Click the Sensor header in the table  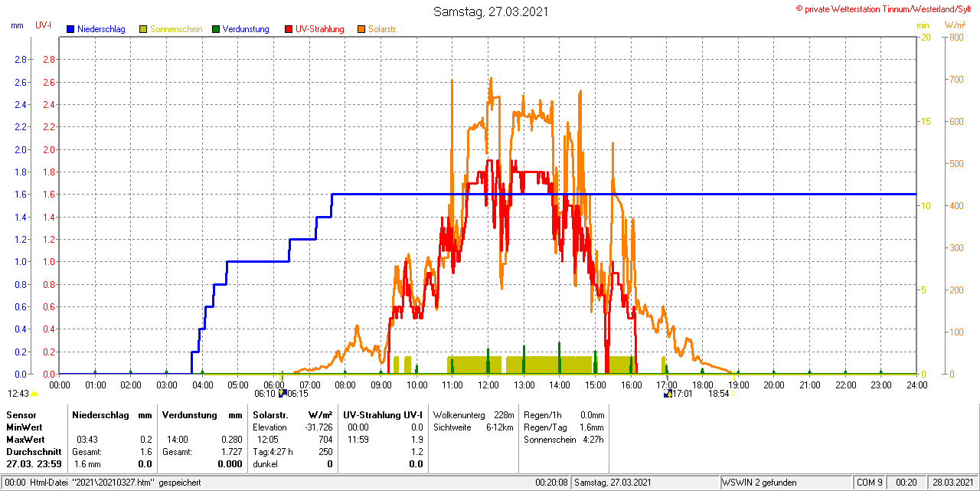tap(21, 414)
